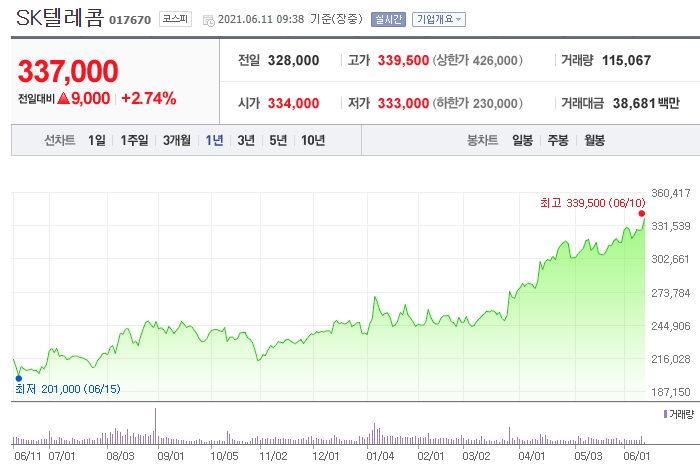The image size is (700, 475).
Task: Click the 상한가 426,000 text
Action: click(x=477, y=60)
